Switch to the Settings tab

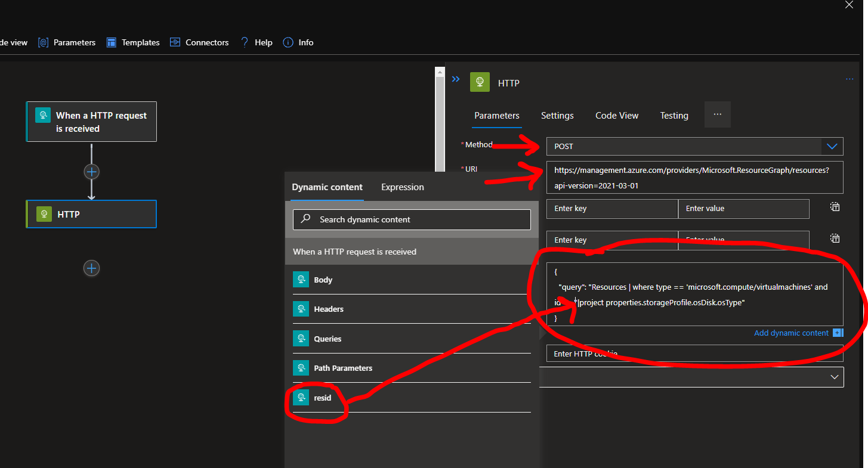tap(557, 115)
